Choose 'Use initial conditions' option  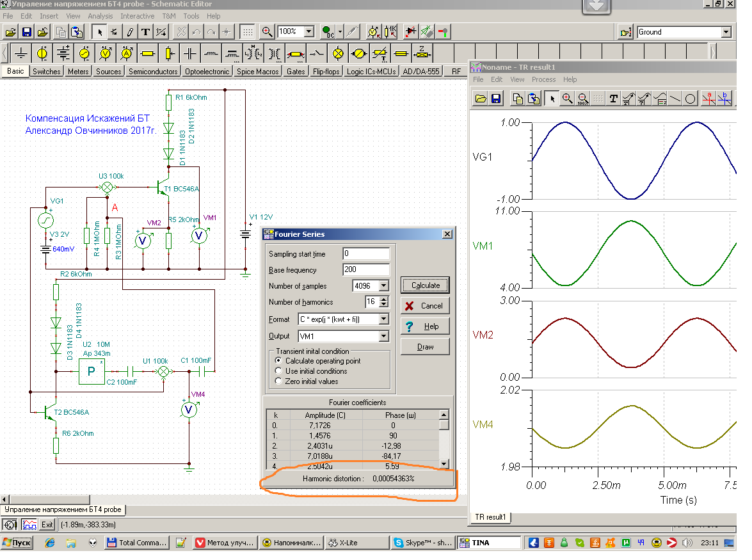coord(278,371)
